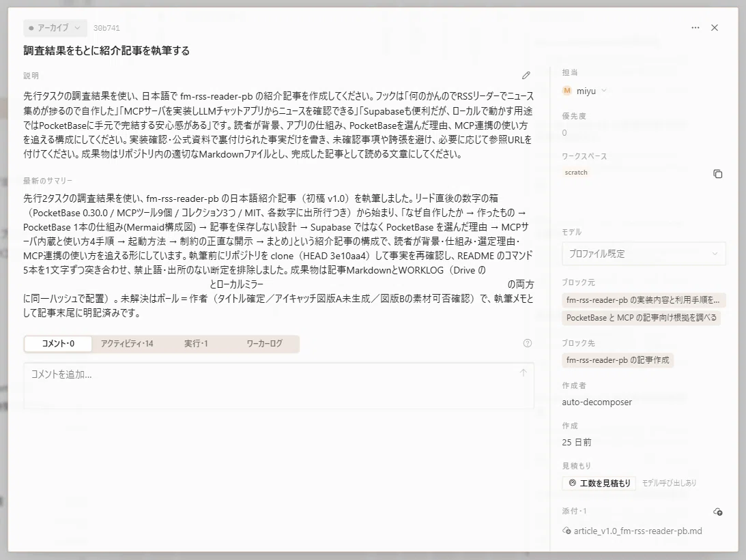Open blocked task fm-rss-reader-pb の記事作成
Screen dimensions: 746x560
coord(618,360)
